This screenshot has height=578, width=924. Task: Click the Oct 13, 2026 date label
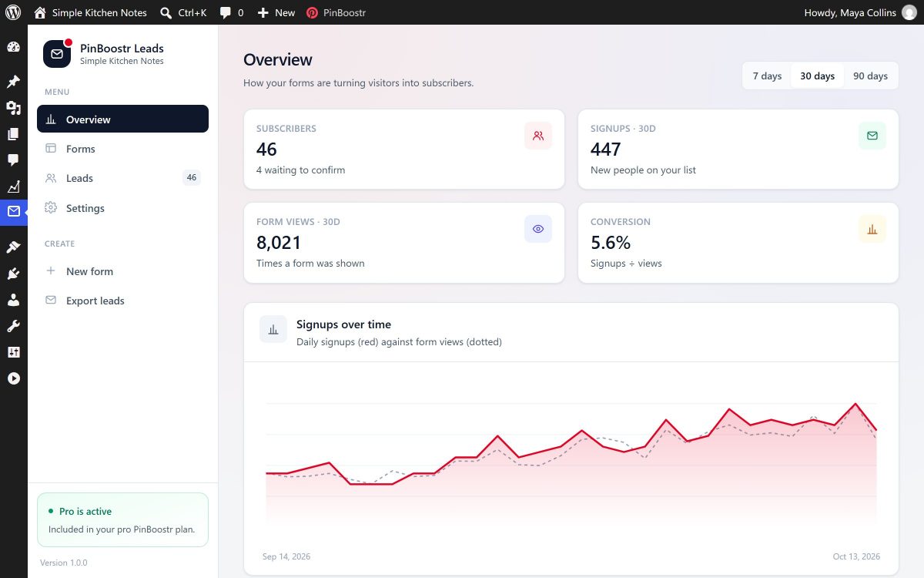click(856, 556)
